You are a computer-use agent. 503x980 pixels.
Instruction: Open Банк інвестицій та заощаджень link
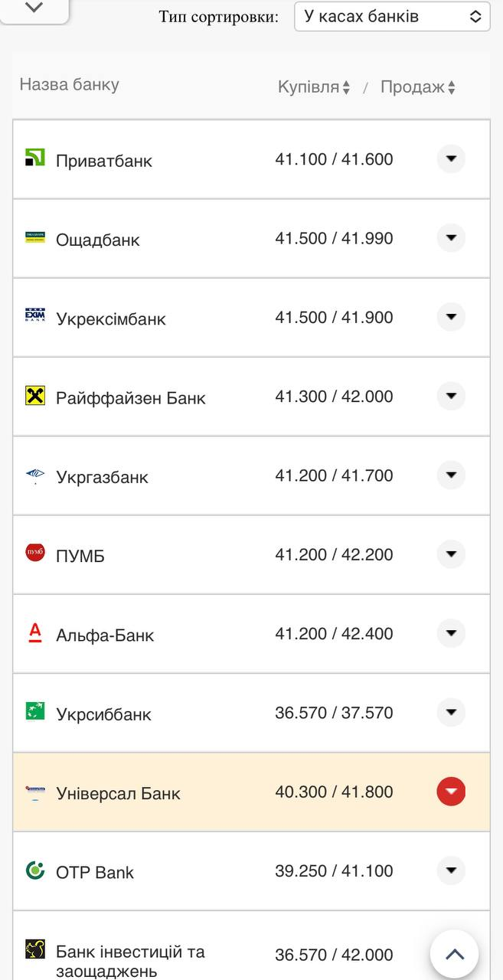(130, 961)
